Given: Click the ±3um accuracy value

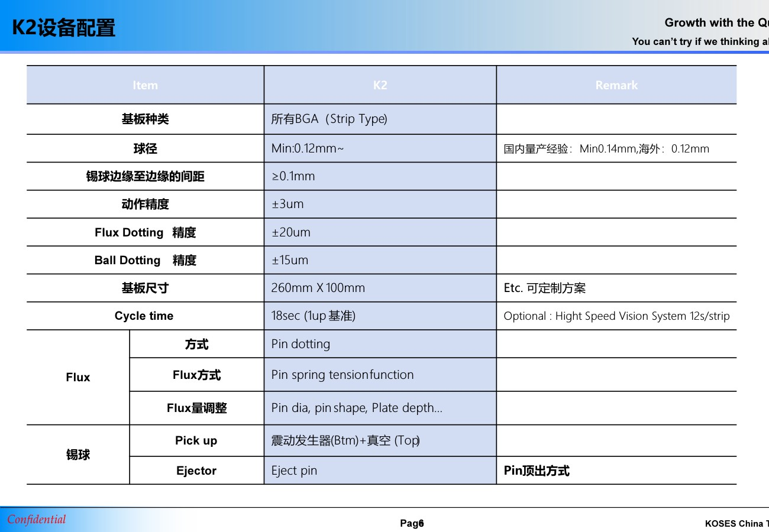Looking at the screenshot, I should point(287,205).
